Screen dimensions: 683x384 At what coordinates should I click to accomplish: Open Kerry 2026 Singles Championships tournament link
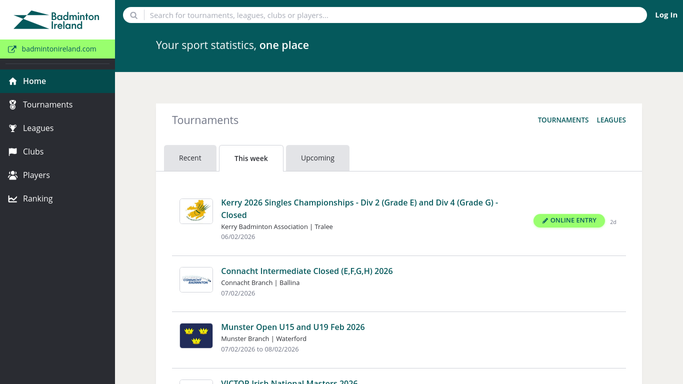point(359,209)
